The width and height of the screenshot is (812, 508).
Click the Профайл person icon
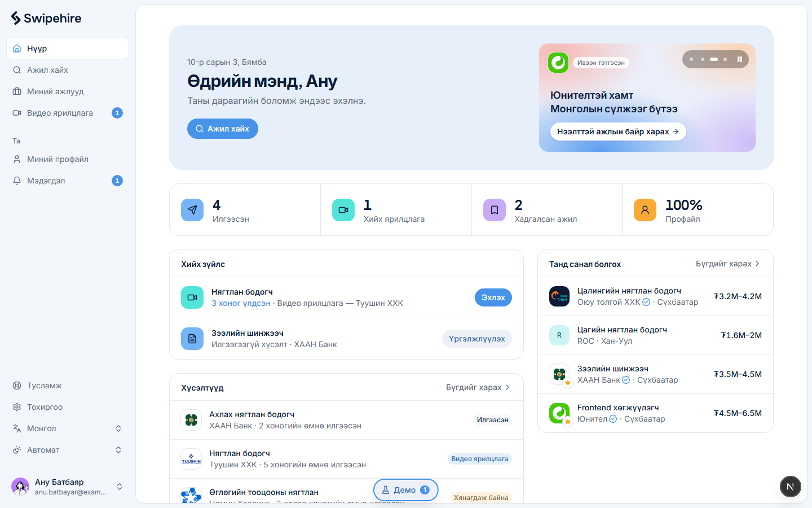coord(645,210)
